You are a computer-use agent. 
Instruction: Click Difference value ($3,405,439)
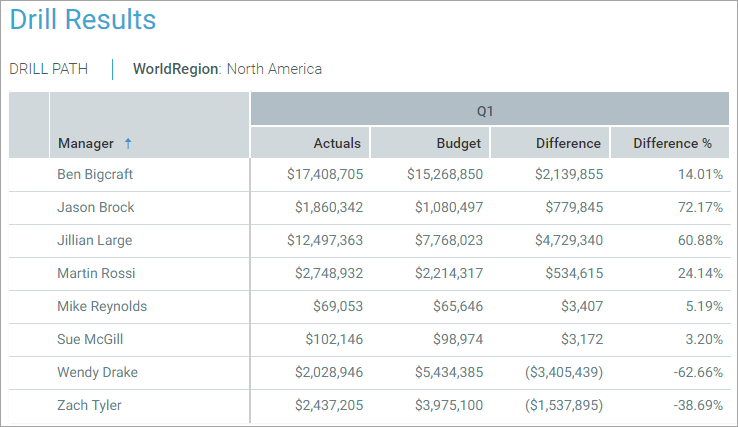[564, 372]
